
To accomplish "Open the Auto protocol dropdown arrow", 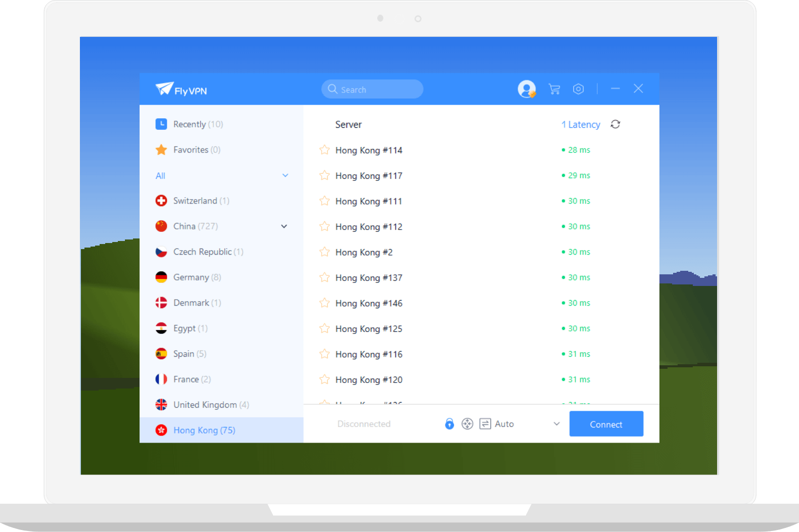I will (556, 424).
